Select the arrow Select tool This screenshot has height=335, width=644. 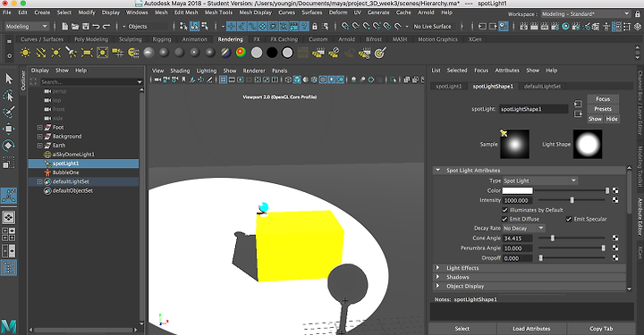[x=9, y=79]
